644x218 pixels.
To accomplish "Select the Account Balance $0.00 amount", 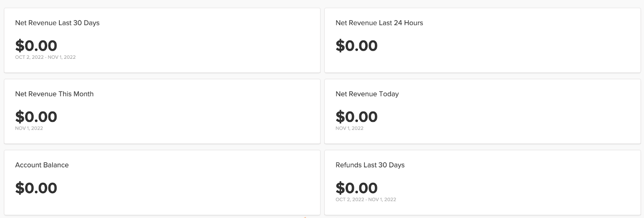I will (36, 188).
